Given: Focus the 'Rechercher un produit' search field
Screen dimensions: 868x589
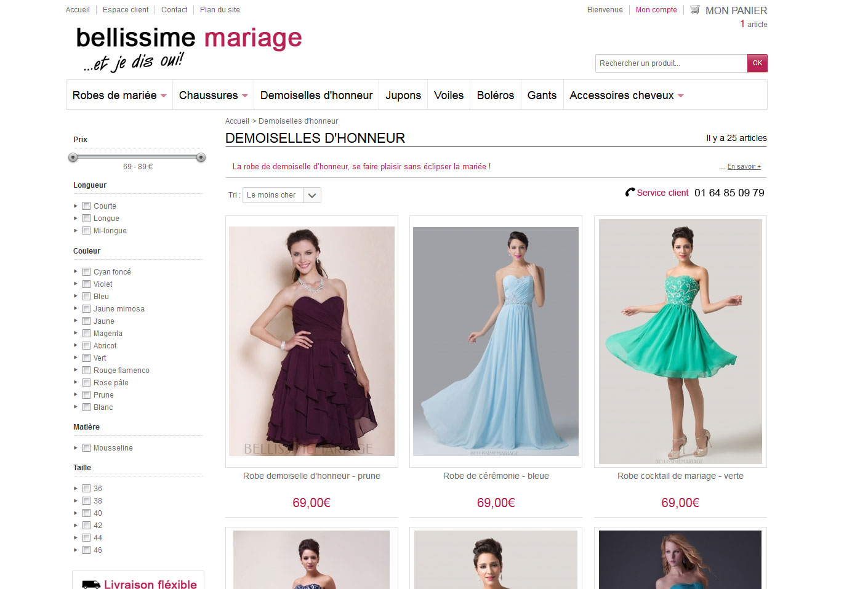Looking at the screenshot, I should (671, 63).
